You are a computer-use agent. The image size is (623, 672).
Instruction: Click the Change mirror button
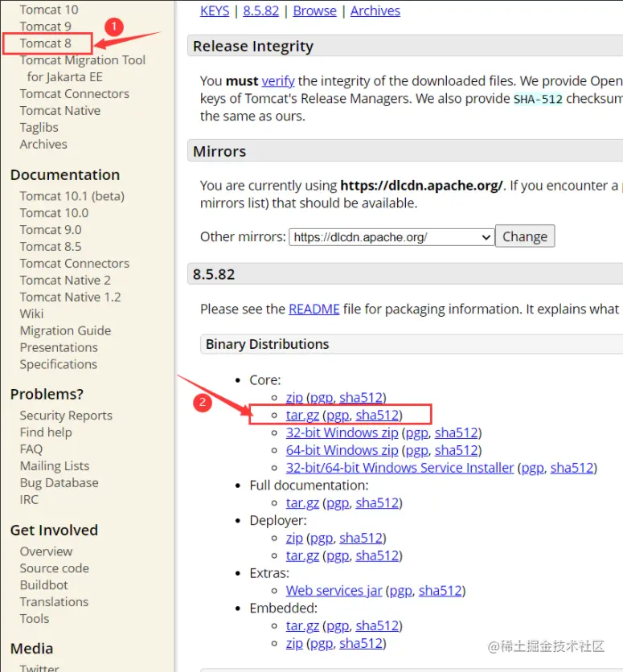pyautogui.click(x=525, y=236)
